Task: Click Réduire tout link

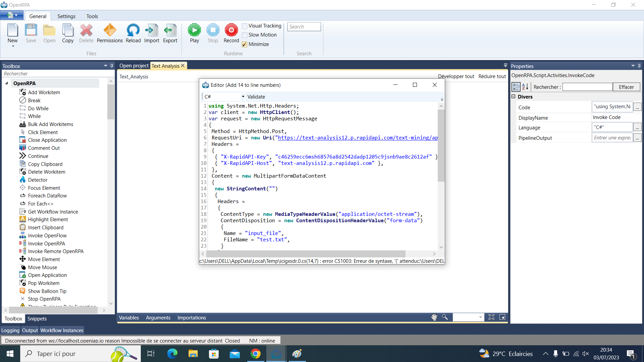Action: point(492,76)
